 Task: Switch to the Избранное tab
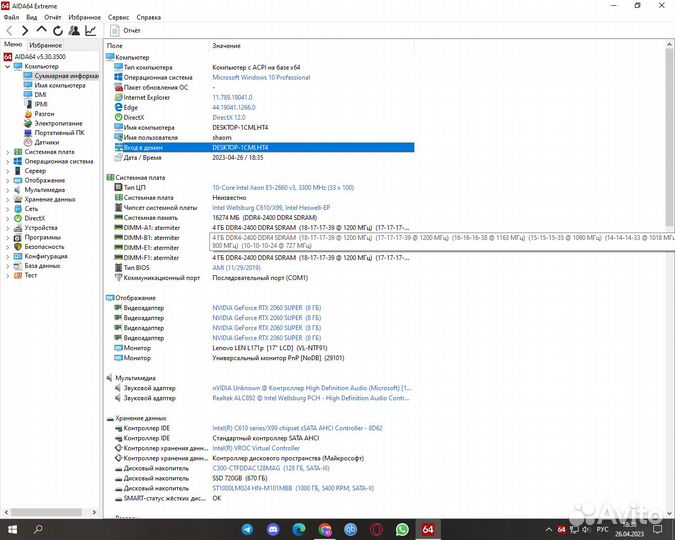click(x=45, y=45)
